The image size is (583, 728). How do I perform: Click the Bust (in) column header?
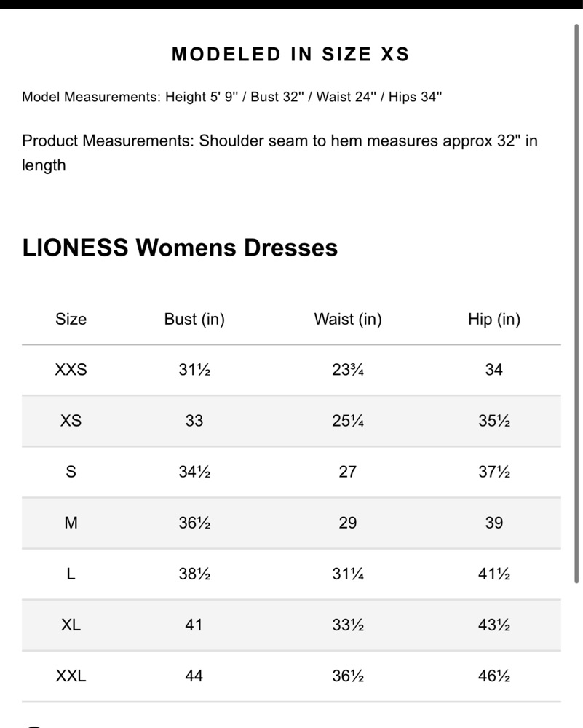[x=194, y=320]
